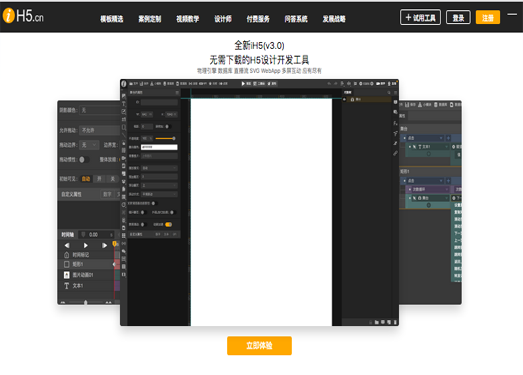The width and height of the screenshot is (523, 375).
Task: Click the 时间轴 timeline tab label
Action: (67, 235)
